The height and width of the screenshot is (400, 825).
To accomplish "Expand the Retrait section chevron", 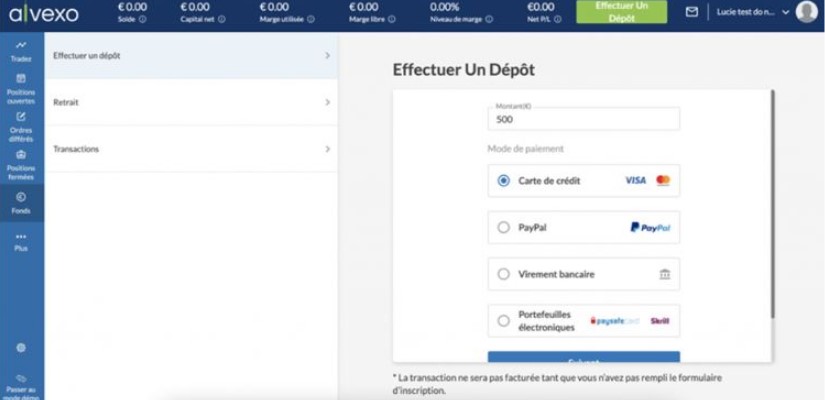I will (x=327, y=102).
